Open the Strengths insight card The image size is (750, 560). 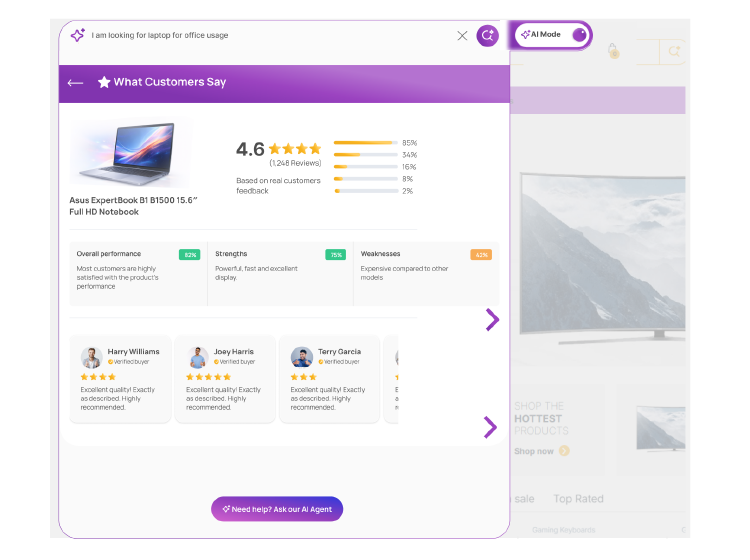tap(280, 272)
